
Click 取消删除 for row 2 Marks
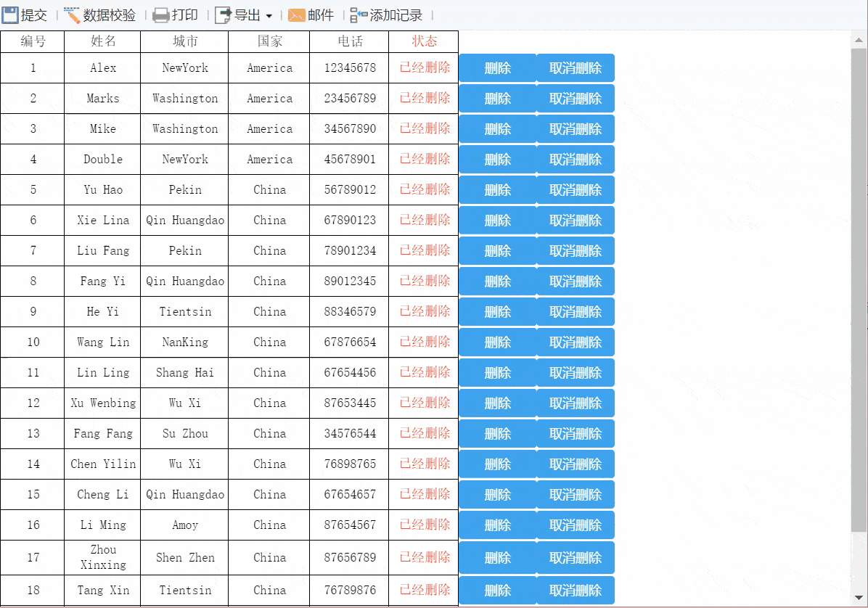[x=576, y=99]
